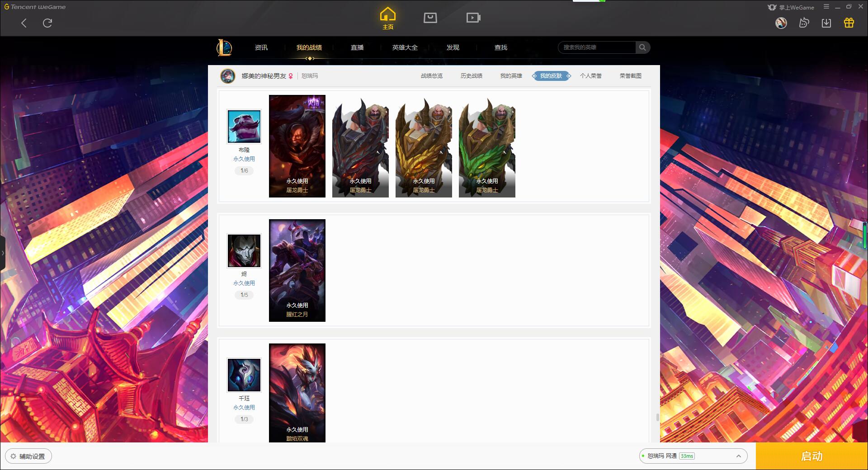
Task: Select 烬 champion portrait
Action: tap(244, 251)
